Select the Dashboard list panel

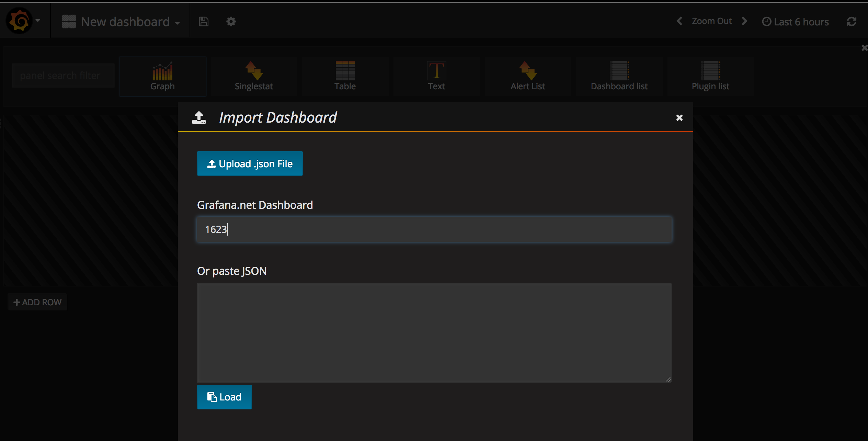(619, 76)
